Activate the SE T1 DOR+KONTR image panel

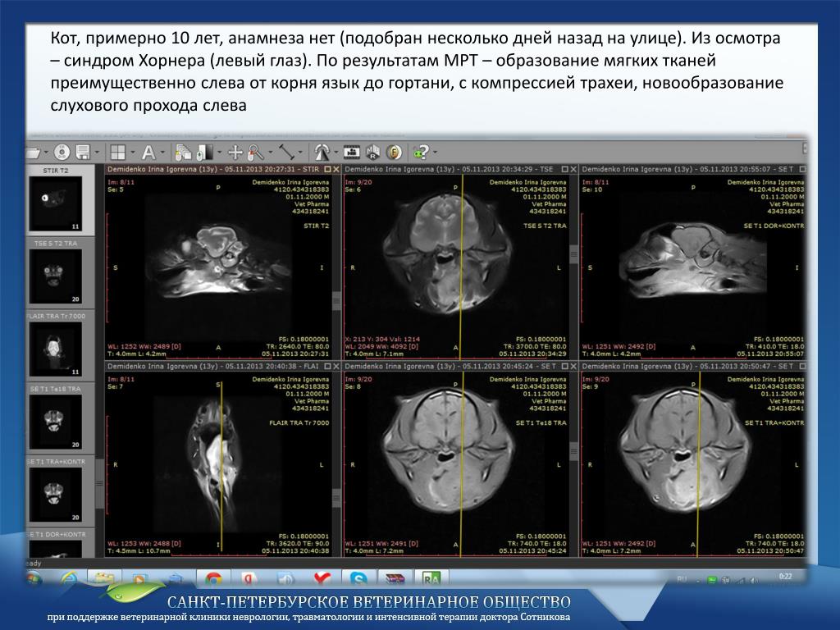(x=693, y=267)
